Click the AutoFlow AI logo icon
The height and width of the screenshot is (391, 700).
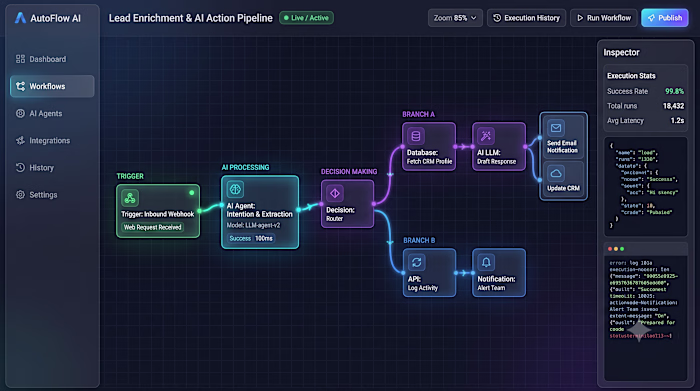tap(20, 18)
